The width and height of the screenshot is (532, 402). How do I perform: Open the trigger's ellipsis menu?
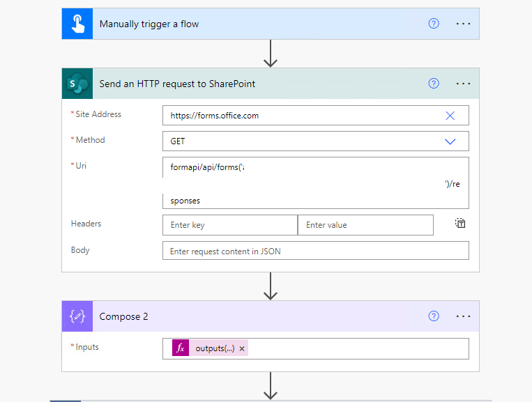tap(464, 24)
